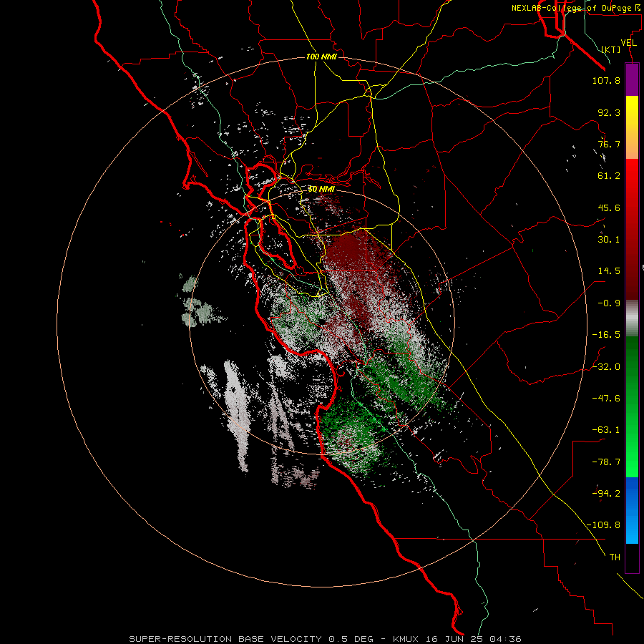Click the yellow-orange segment of the color bar
The width and height of the screenshot is (644, 644).
tap(632, 127)
